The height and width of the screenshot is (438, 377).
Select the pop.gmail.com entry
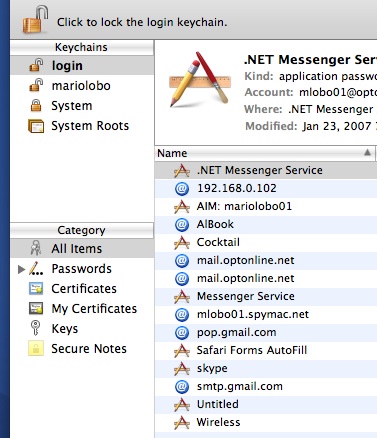click(266, 332)
